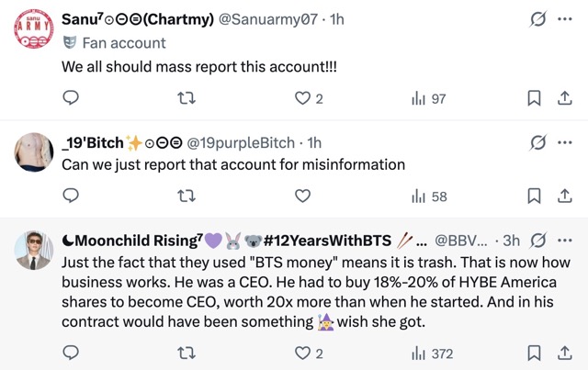Open more options on Sanuarmy07's tweet

point(564,18)
